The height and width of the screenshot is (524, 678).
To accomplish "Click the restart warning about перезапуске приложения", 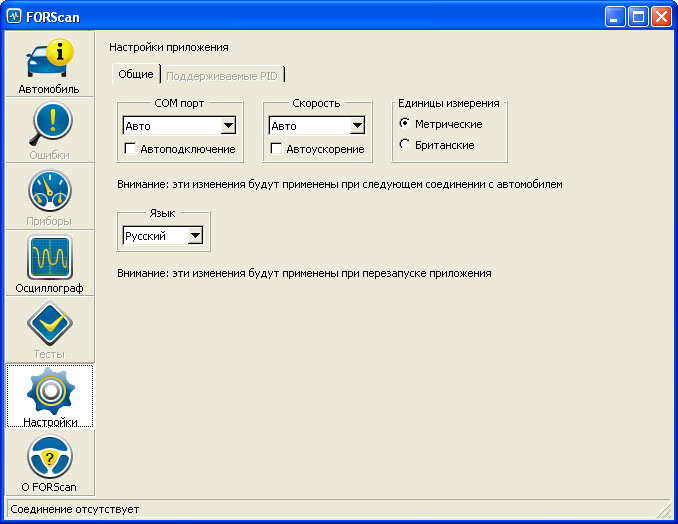I will [x=304, y=273].
